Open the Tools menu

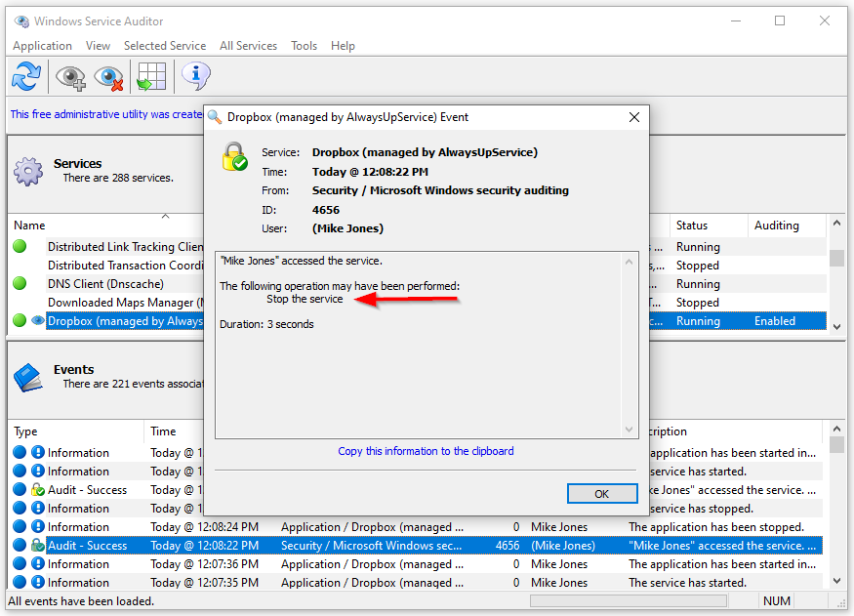304,46
